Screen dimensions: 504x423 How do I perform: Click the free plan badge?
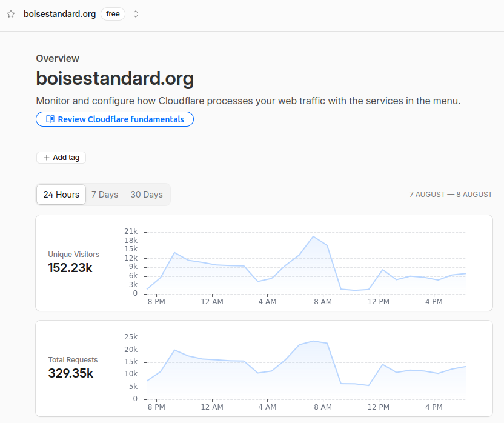[x=113, y=14]
